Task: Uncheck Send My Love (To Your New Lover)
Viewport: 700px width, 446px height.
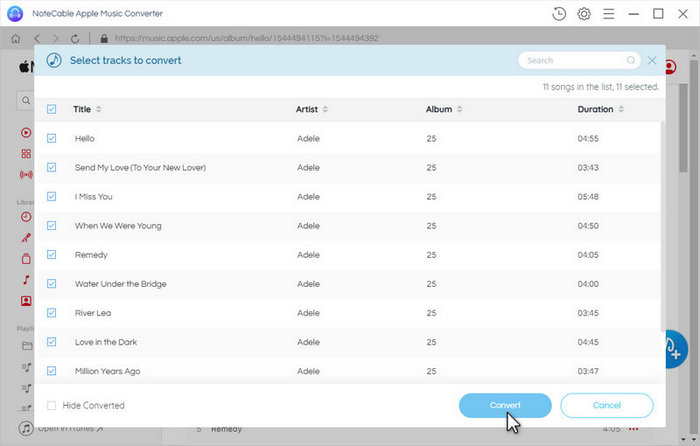Action: [51, 167]
